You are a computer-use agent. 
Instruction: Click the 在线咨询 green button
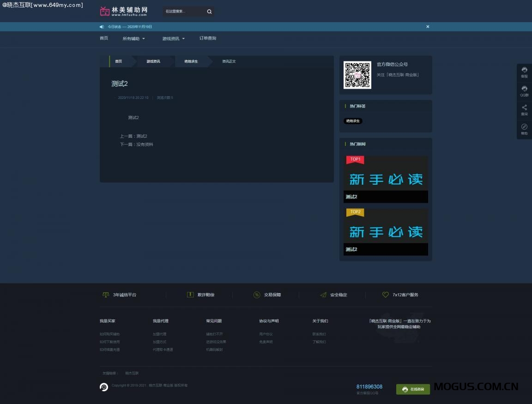413,389
